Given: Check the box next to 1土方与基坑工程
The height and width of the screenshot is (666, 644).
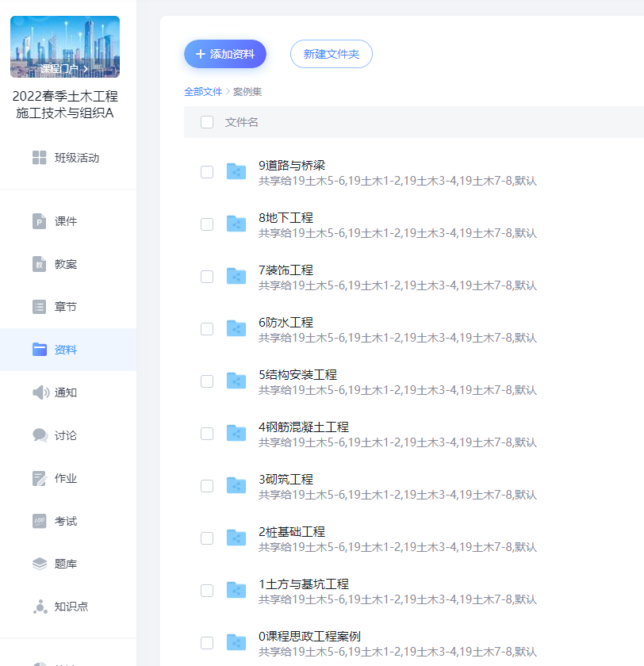Looking at the screenshot, I should (207, 591).
